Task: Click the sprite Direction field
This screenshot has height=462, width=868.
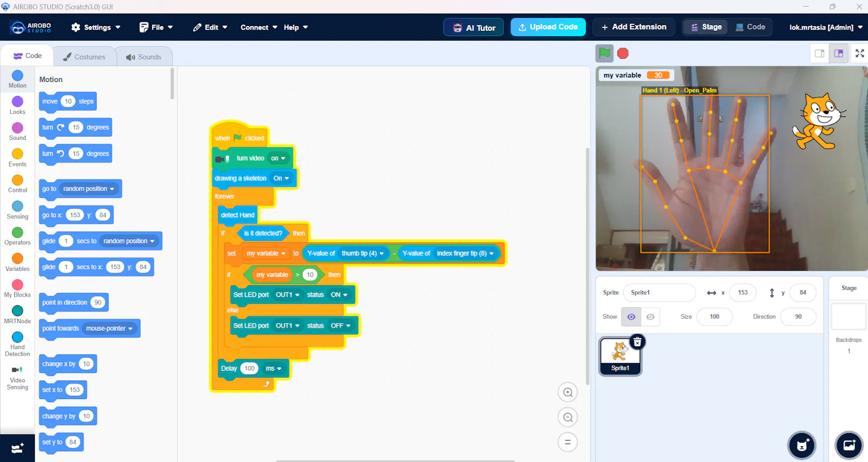Action: pos(798,317)
